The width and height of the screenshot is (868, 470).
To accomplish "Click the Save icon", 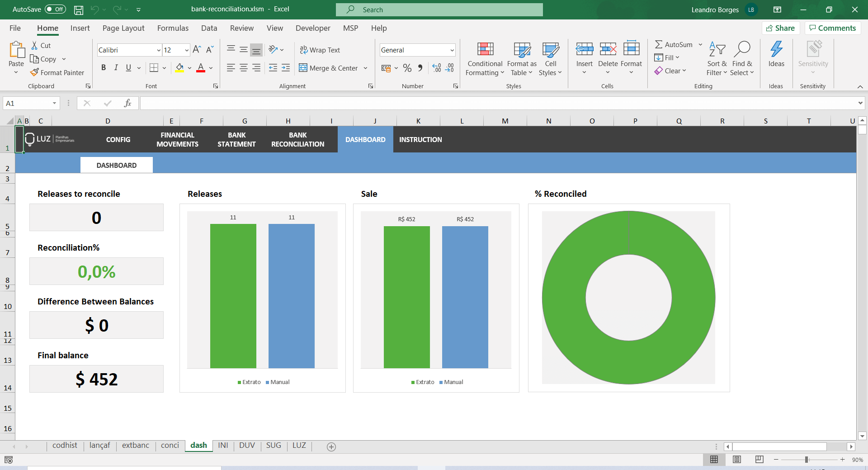I will [x=78, y=9].
